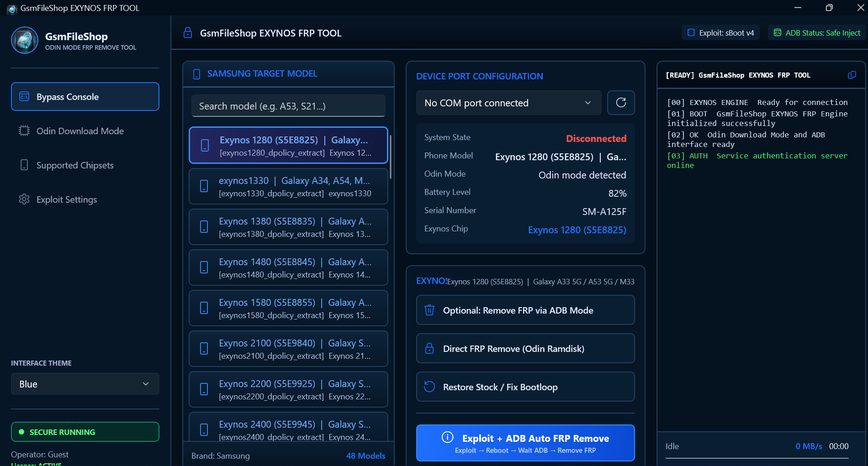This screenshot has width=868, height=466.
Task: Select Exynos 1480 (S5E8845) model entry
Action: click(288, 267)
